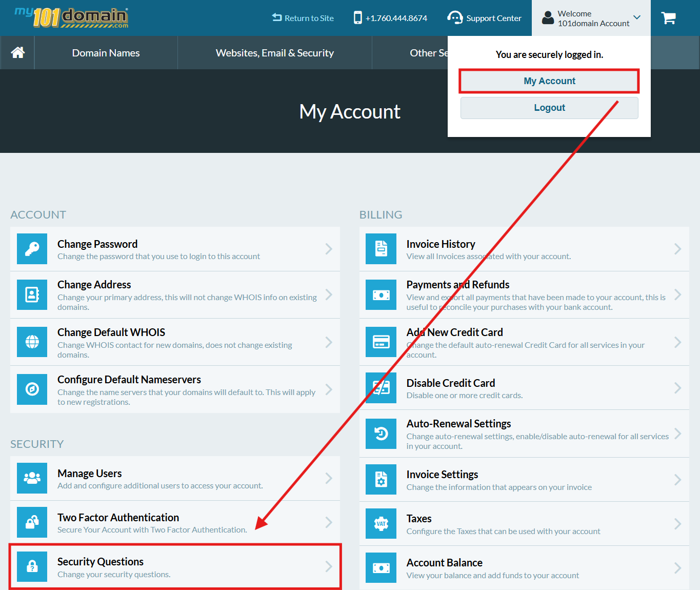The image size is (700, 590).
Task: Click the home icon in navigation bar
Action: click(x=18, y=52)
